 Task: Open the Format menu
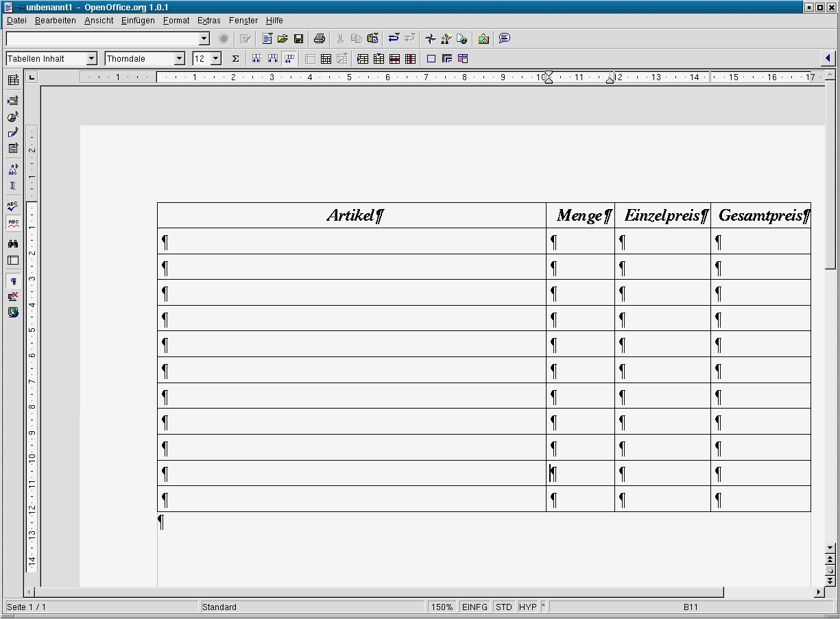176,21
